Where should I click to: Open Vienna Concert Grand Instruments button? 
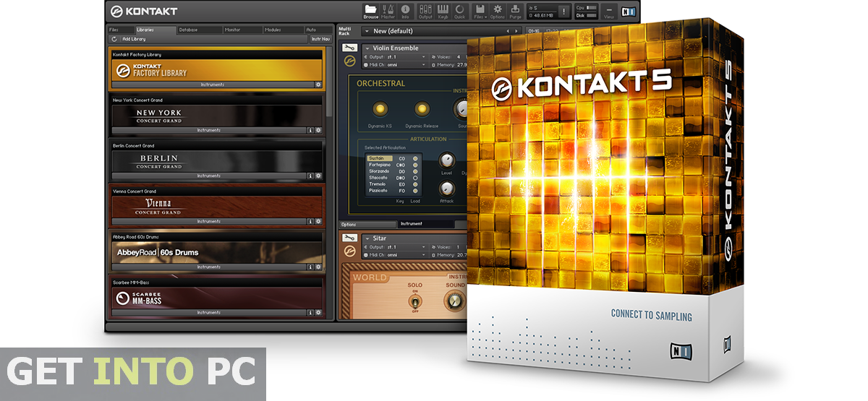tap(209, 221)
